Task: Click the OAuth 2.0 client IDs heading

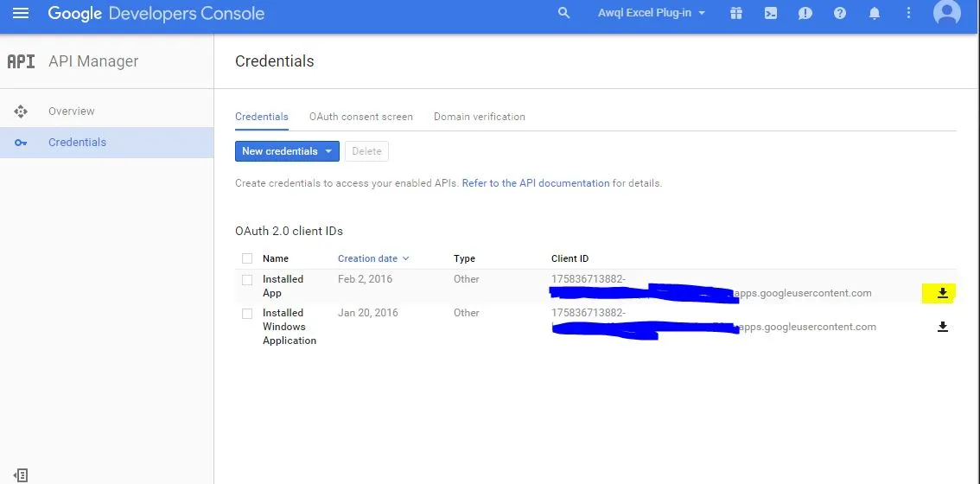Action: point(289,231)
